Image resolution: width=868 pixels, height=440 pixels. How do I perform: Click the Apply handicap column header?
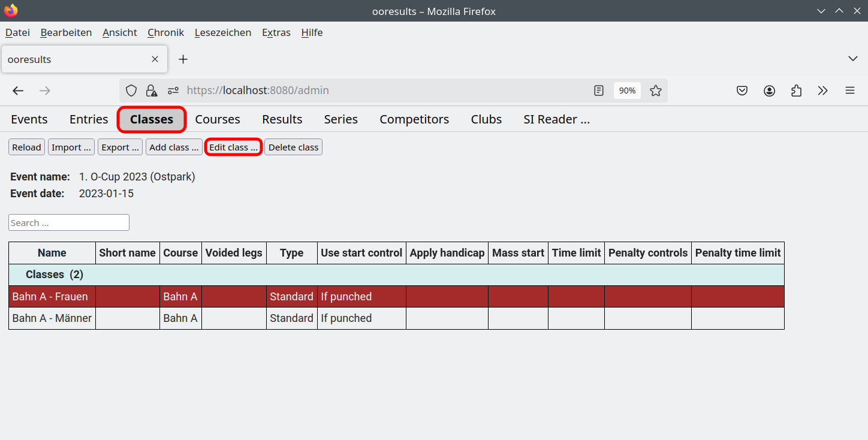(x=447, y=253)
